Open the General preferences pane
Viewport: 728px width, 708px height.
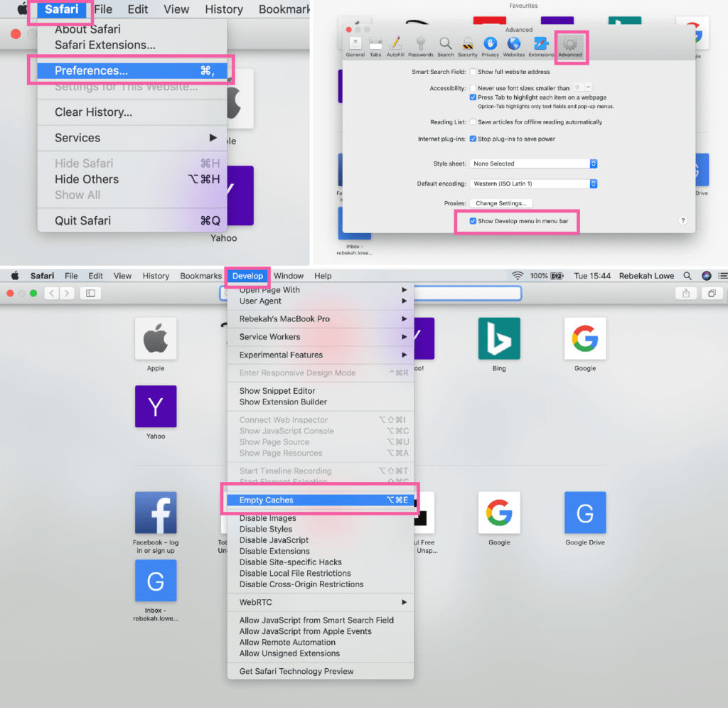(x=355, y=45)
